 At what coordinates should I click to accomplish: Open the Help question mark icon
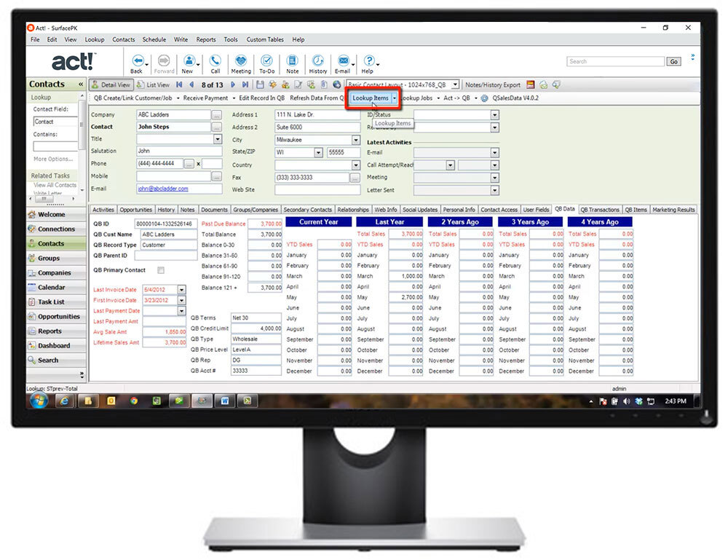[368, 60]
